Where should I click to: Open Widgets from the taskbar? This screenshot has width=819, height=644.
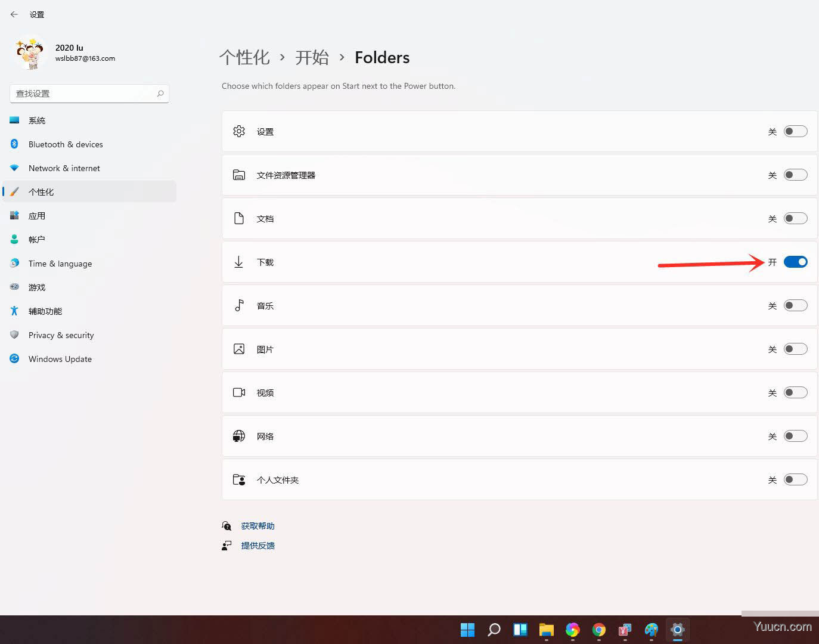pyautogui.click(x=520, y=630)
